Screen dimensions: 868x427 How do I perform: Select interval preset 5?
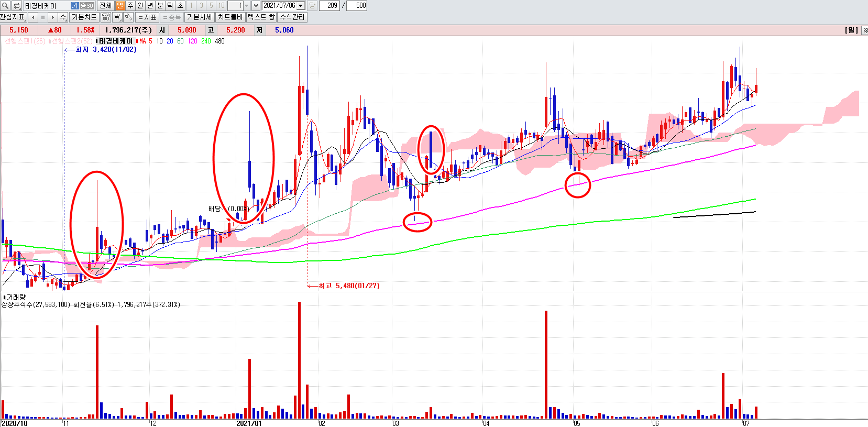coord(211,6)
